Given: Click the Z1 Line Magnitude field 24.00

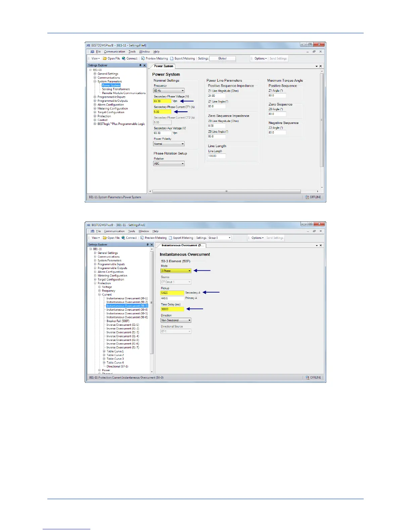Looking at the screenshot, I should tap(217, 96).
